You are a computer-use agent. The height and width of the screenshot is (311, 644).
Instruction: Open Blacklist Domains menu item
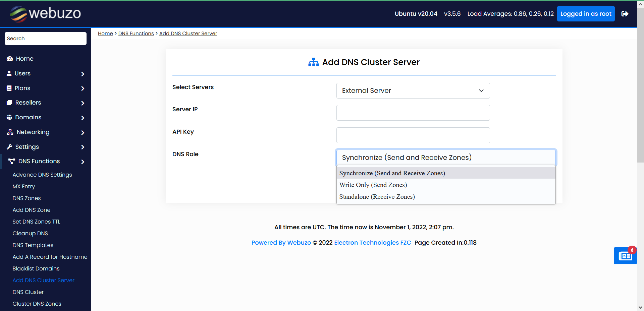(x=36, y=268)
